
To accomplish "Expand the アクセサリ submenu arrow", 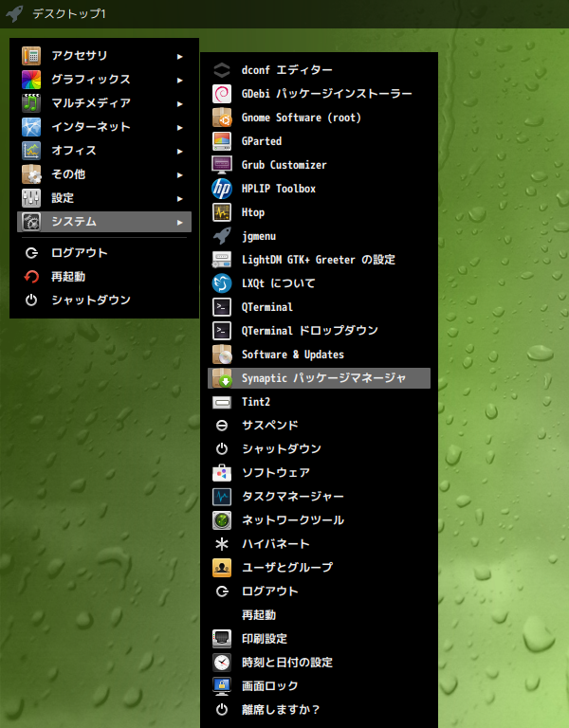I will 180,57.
